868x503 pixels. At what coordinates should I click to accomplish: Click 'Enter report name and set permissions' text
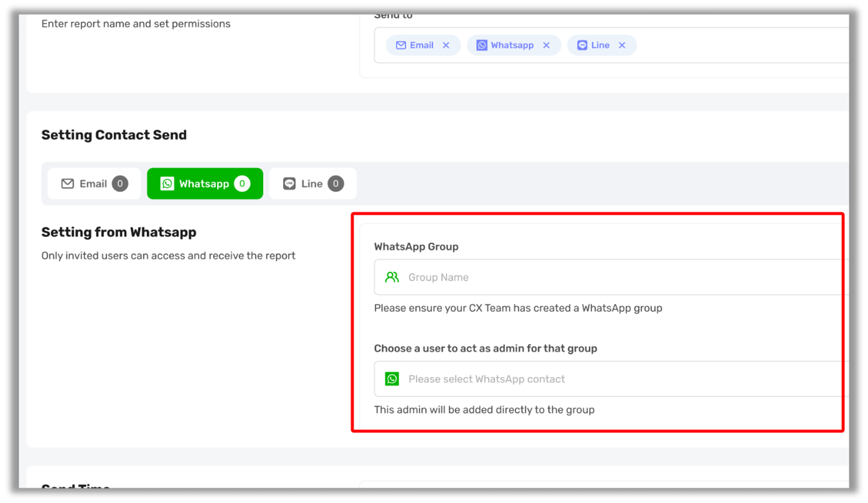click(x=136, y=24)
